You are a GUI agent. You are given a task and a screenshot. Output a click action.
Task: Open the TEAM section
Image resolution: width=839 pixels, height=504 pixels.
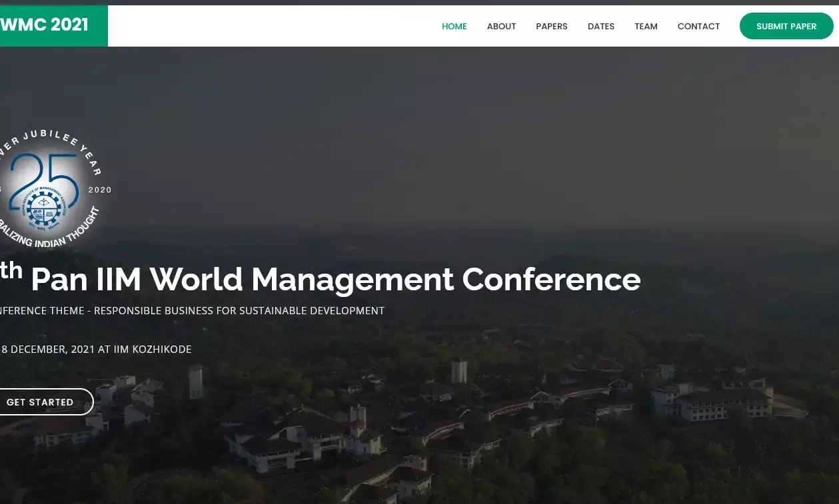tap(646, 26)
